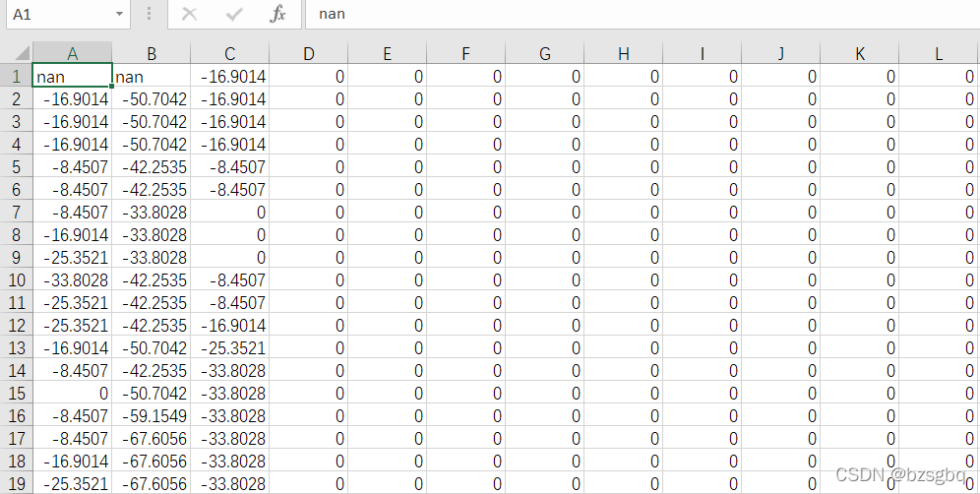980x494 pixels.
Task: Select row 3 header
Action: coord(17,121)
